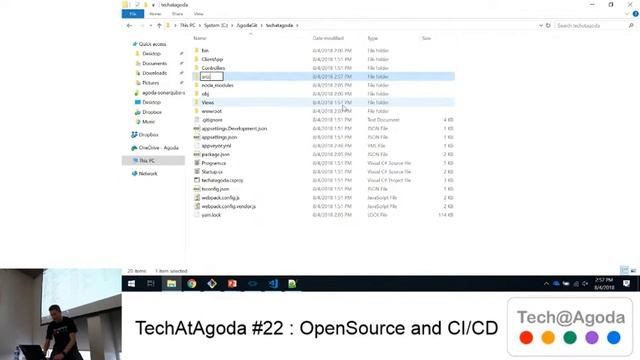Open the Share ribbon tab
The width and height of the screenshot is (640, 360).
178,14
